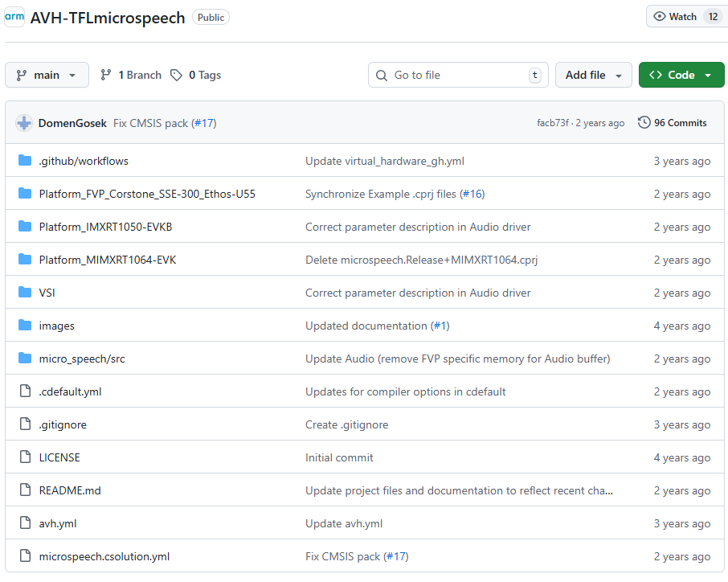Open the 96 Commits history
The image size is (728, 582).
[x=673, y=123]
